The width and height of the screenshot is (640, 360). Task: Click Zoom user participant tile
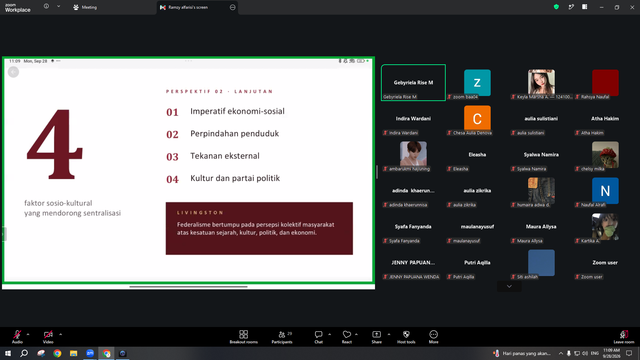point(605,263)
